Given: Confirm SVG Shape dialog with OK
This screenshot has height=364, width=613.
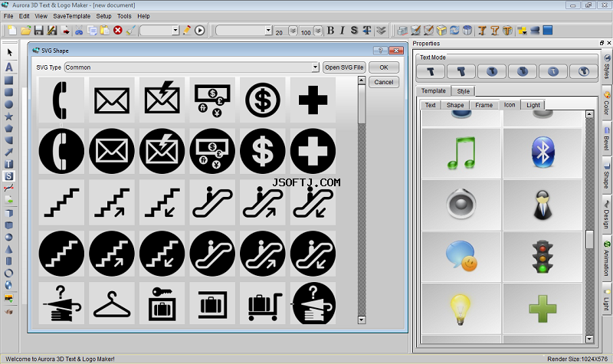Looking at the screenshot, I should tap(384, 67).
